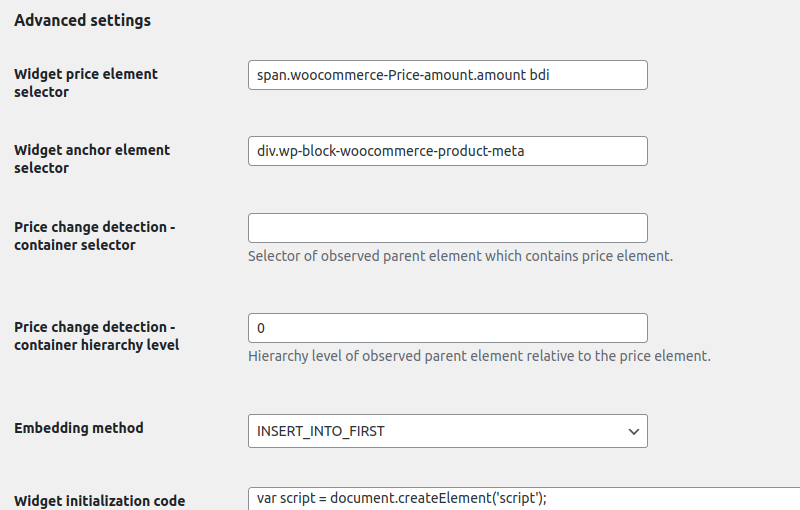800x510 pixels.
Task: Click the Embedding method label
Action: click(x=79, y=428)
